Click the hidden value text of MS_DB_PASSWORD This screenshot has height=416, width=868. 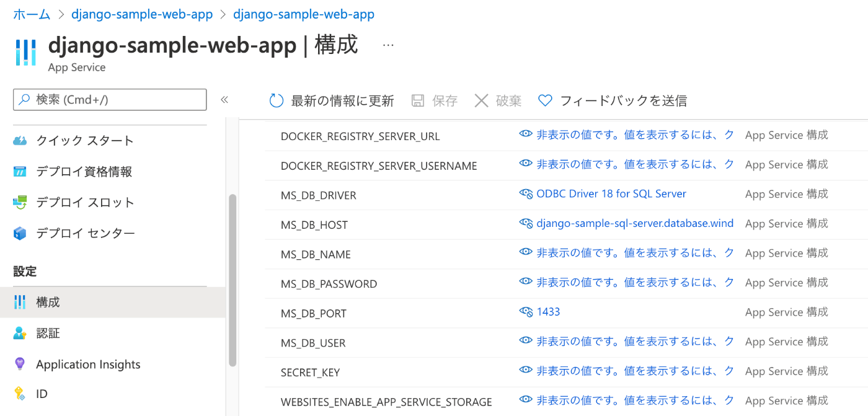[x=635, y=282]
